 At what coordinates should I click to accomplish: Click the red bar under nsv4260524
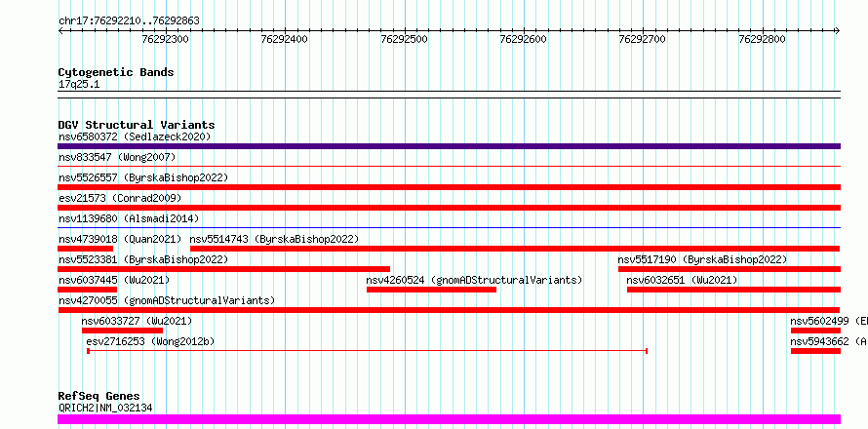click(431, 290)
